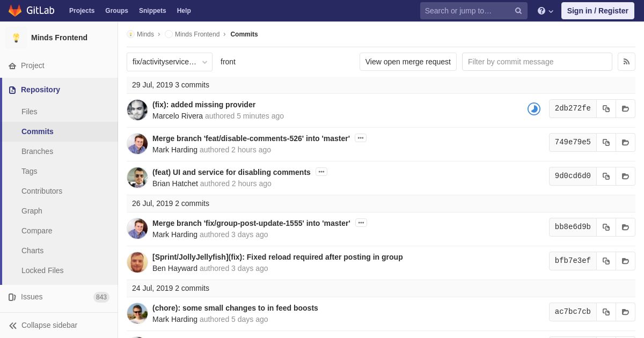
Task: Go to Commits in sidebar
Action: pyautogui.click(x=38, y=131)
